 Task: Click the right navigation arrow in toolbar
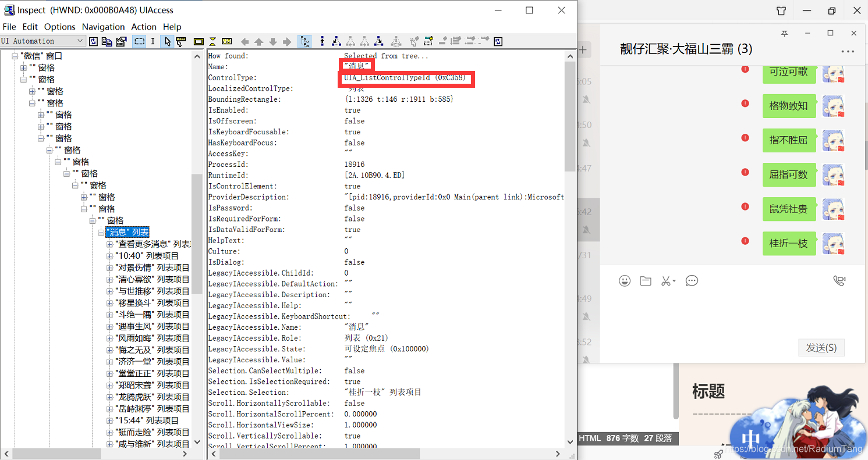[x=287, y=41]
